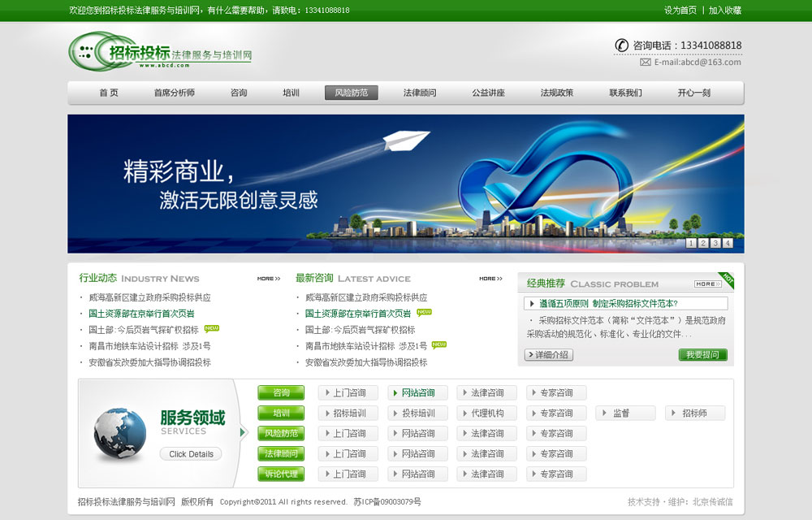Click the phone icon beside 咨询电话

pyautogui.click(x=622, y=45)
